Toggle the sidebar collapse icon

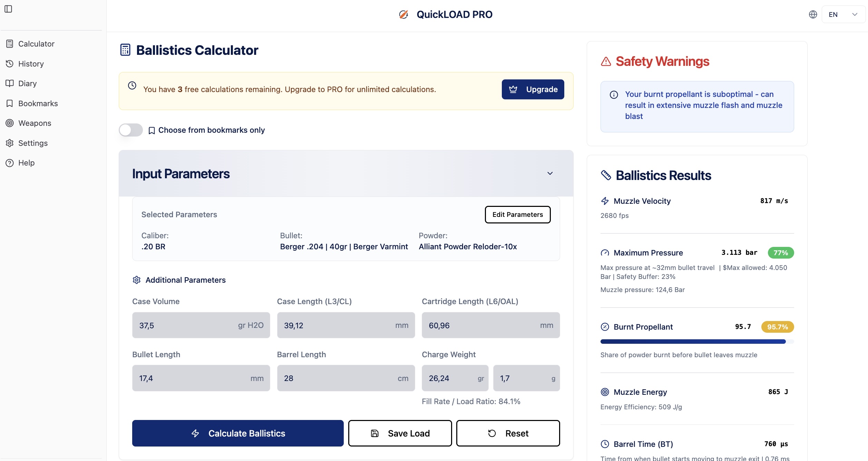tap(8, 9)
